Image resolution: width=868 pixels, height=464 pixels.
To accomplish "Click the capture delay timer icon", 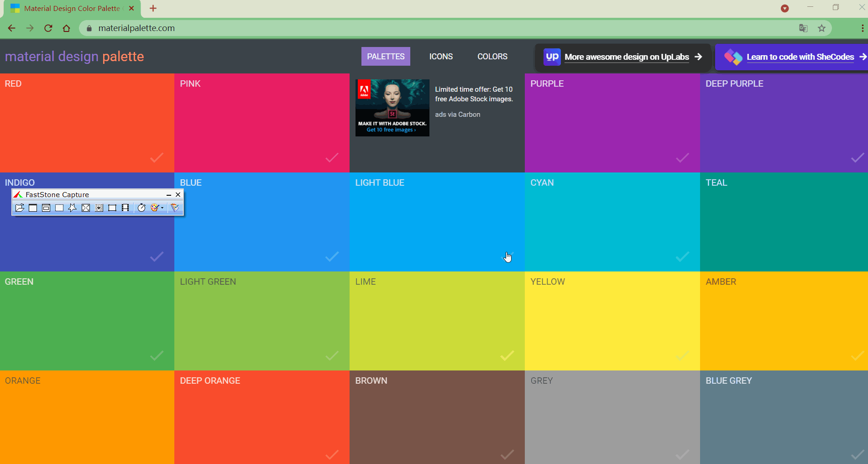I will [141, 208].
